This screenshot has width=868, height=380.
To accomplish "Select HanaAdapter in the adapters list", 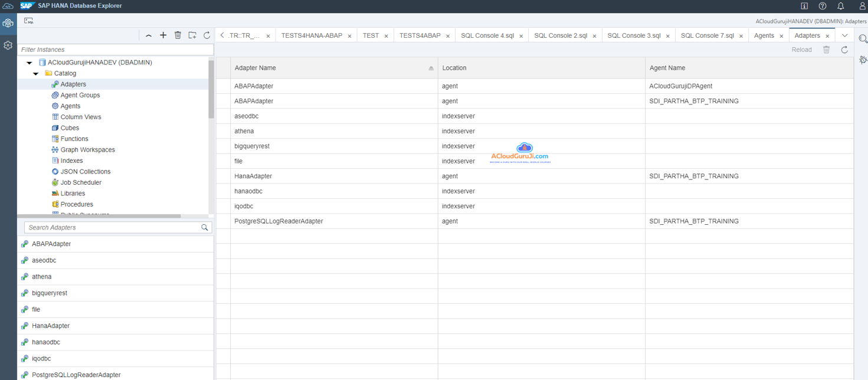I will pyautogui.click(x=51, y=326).
